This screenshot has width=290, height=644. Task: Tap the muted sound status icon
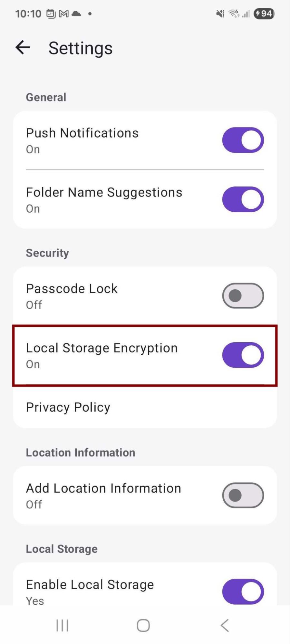pos(220,14)
